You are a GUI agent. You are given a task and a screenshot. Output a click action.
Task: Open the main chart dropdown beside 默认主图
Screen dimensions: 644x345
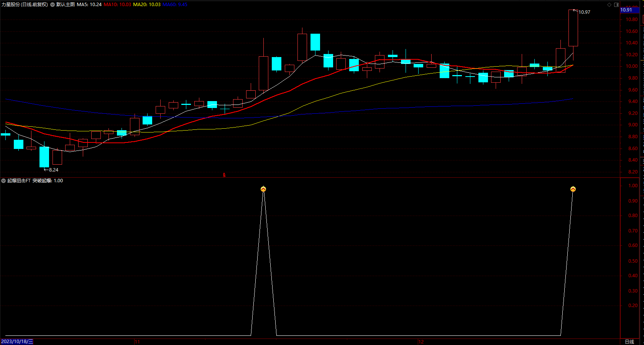pos(53,5)
